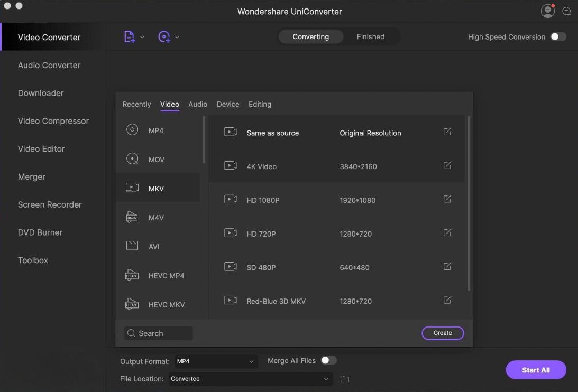578x392 pixels.
Task: Open File Location Converted dropdown
Action: click(251, 379)
